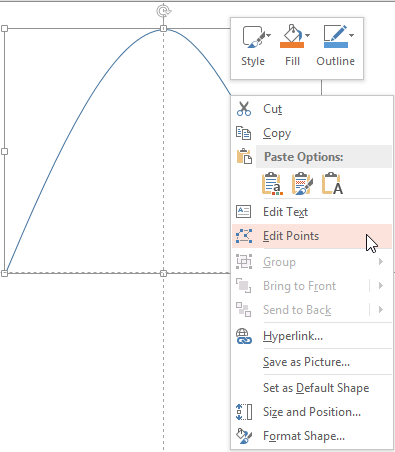Screen dimensions: 395x452
Task: Select Edit Points in context menu
Action: tap(312, 236)
